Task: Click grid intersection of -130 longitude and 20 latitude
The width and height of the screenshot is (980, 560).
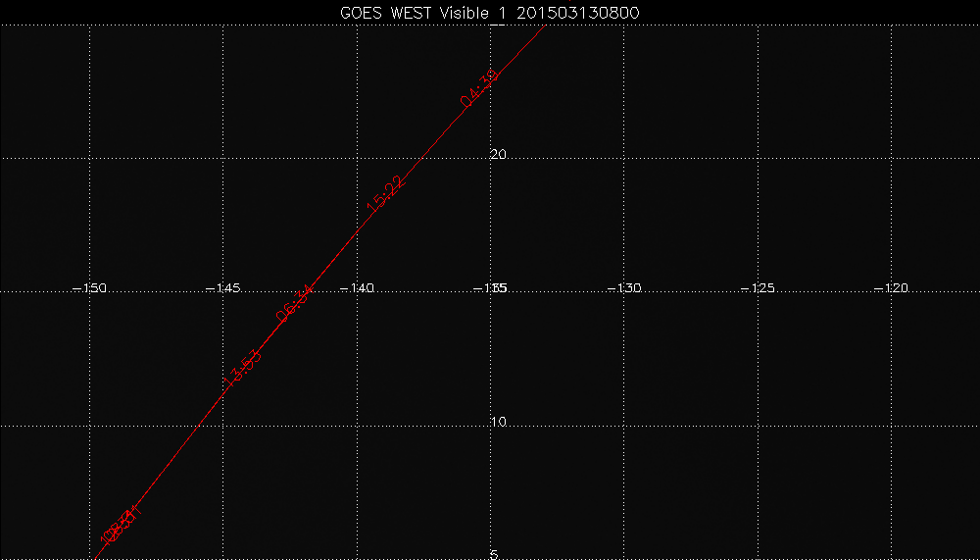Action: [x=624, y=157]
